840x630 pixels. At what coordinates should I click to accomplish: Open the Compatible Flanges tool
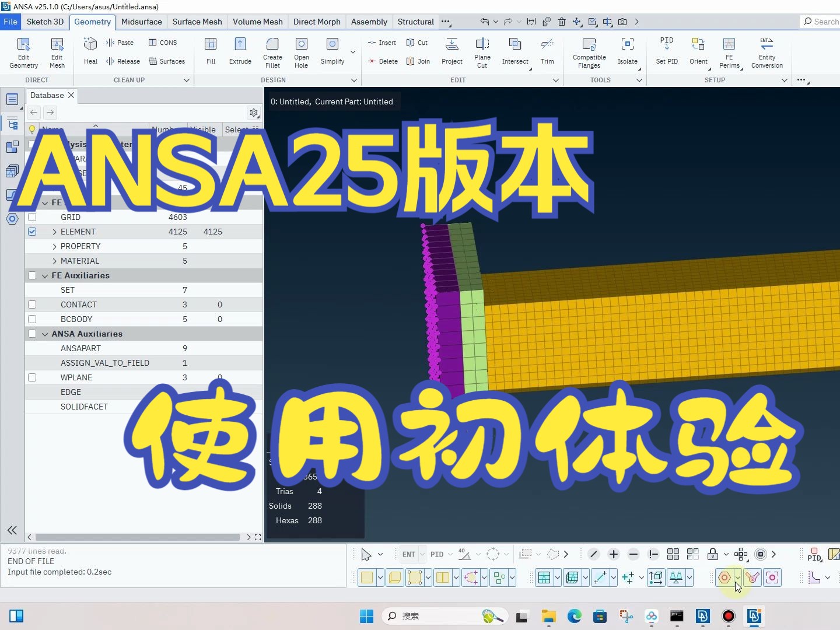click(589, 53)
